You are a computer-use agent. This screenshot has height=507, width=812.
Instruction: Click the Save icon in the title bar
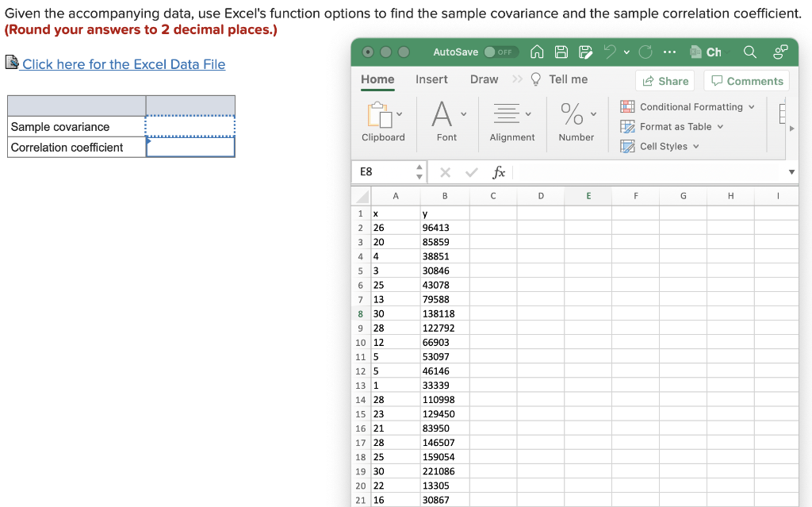tap(562, 52)
